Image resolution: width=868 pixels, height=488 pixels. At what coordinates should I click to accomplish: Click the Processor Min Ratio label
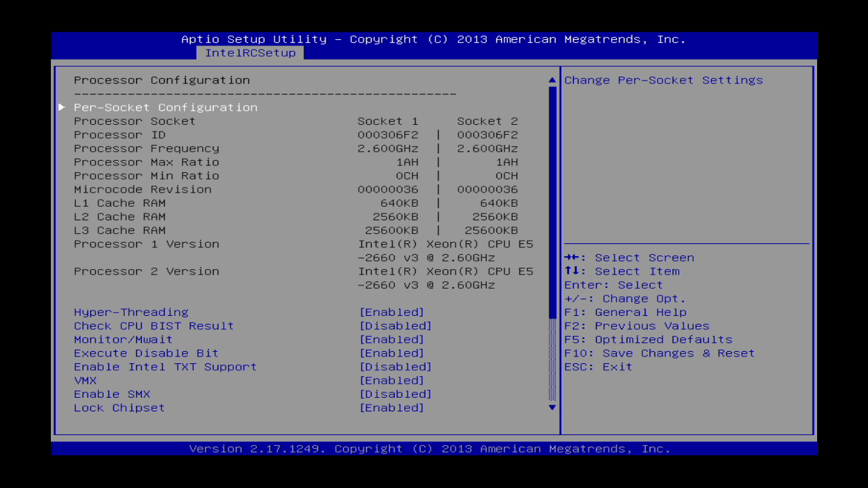(146, 176)
